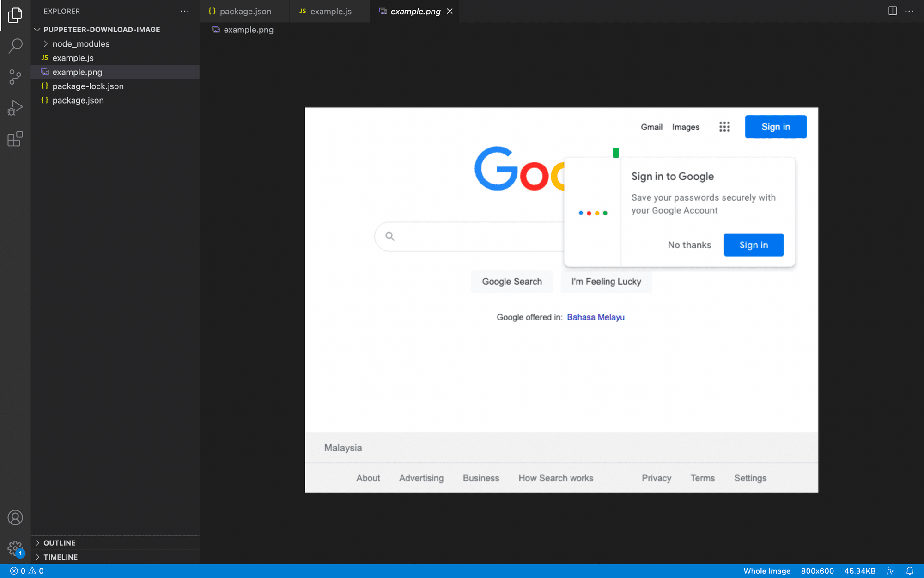The width and height of the screenshot is (924, 578).
Task: Switch to the example.js tab
Action: point(330,11)
